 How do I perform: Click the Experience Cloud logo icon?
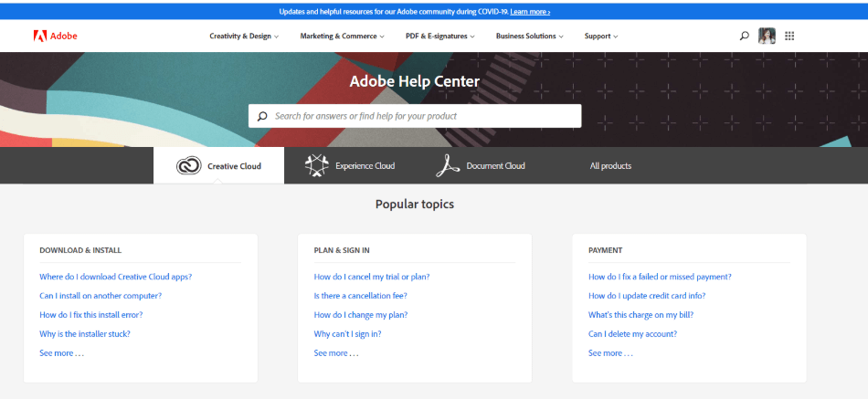pos(317,165)
